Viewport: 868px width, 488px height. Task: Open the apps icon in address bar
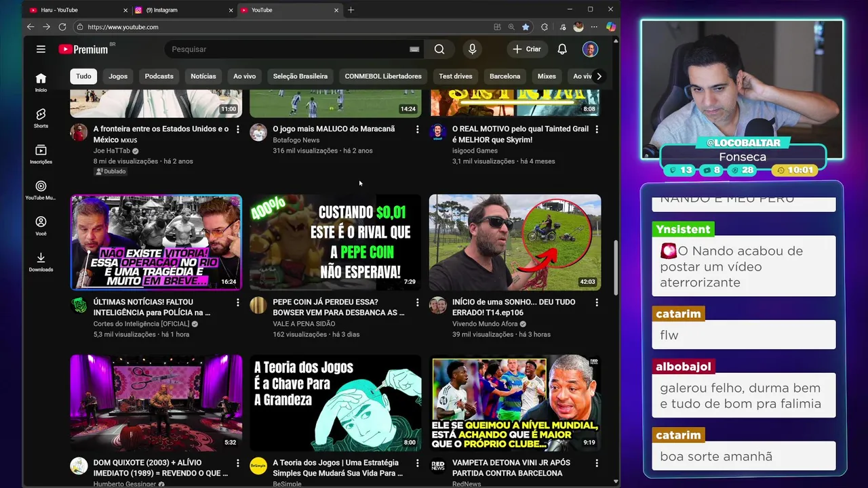(x=497, y=27)
